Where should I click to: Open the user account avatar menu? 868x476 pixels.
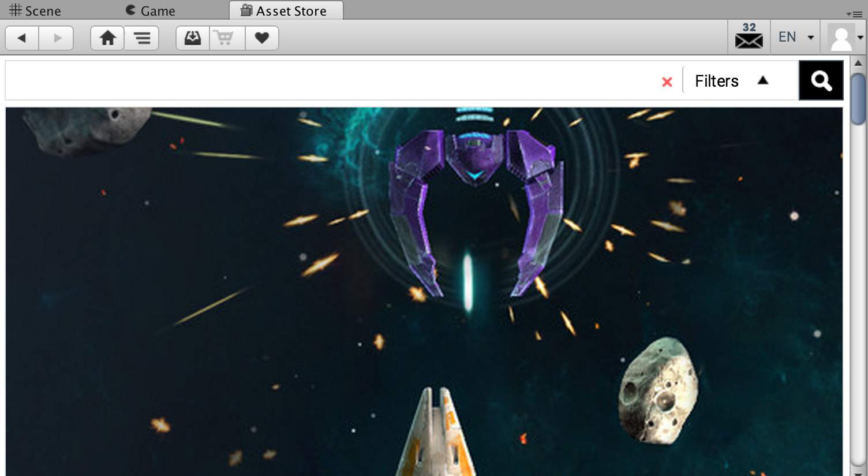(x=845, y=38)
